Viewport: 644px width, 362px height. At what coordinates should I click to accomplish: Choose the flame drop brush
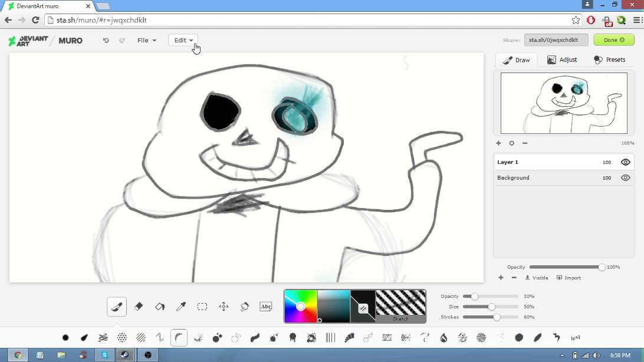(443, 338)
